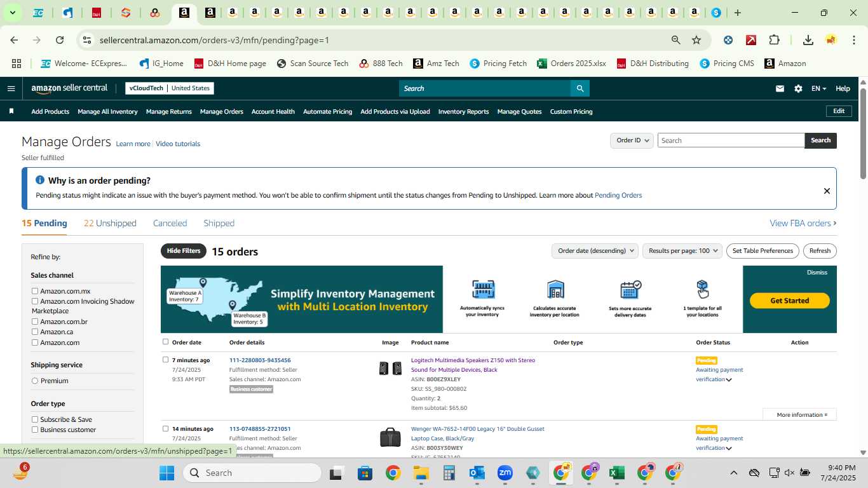The width and height of the screenshot is (868, 488).
Task: Select checkbox for order 111-2280803-9435456
Action: click(165, 360)
